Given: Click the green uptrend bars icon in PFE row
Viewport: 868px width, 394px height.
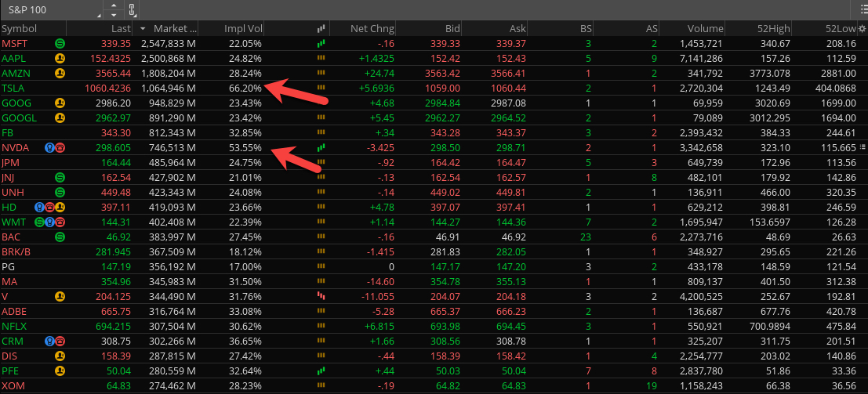Looking at the screenshot, I should (320, 371).
